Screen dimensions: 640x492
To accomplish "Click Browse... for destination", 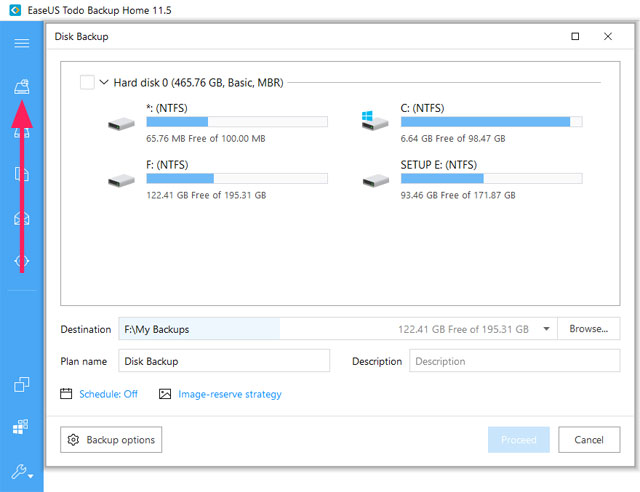I will pos(589,329).
